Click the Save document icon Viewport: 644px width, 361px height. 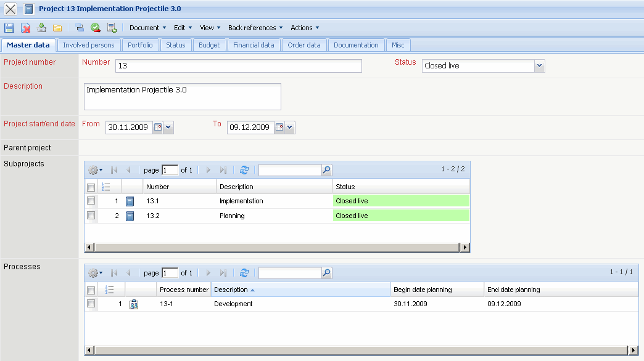point(9,28)
